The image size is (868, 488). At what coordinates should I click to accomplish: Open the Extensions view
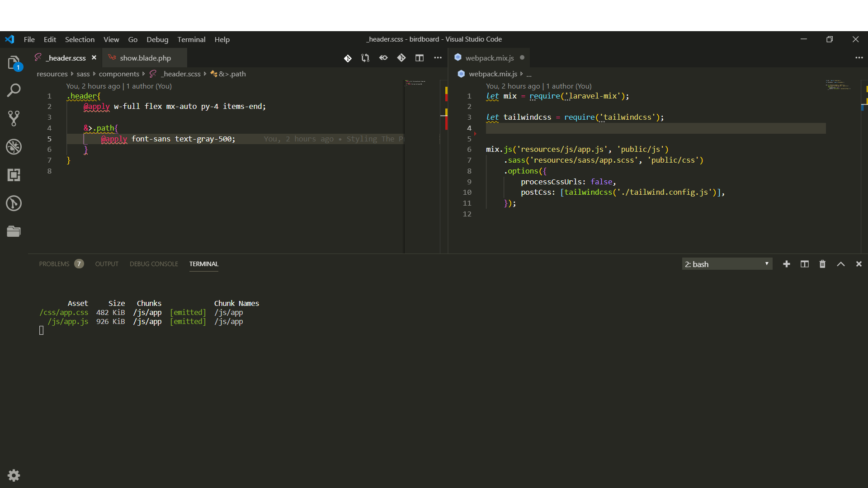[14, 175]
